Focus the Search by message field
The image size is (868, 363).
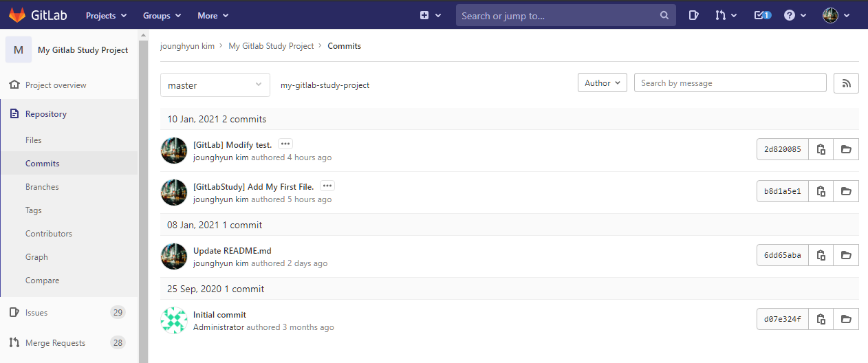(730, 83)
